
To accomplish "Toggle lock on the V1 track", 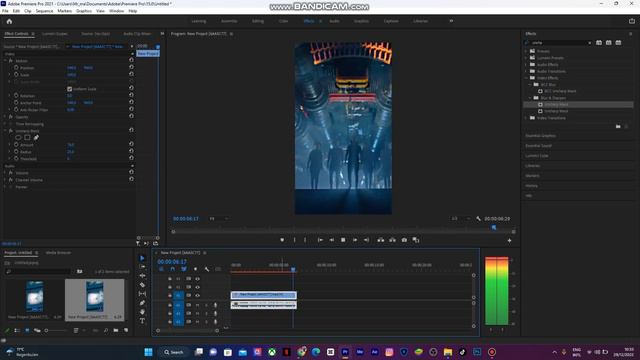I will [x=170, y=295].
